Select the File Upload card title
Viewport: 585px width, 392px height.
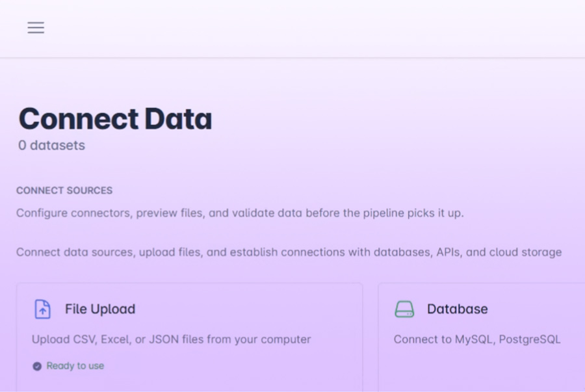pos(100,309)
